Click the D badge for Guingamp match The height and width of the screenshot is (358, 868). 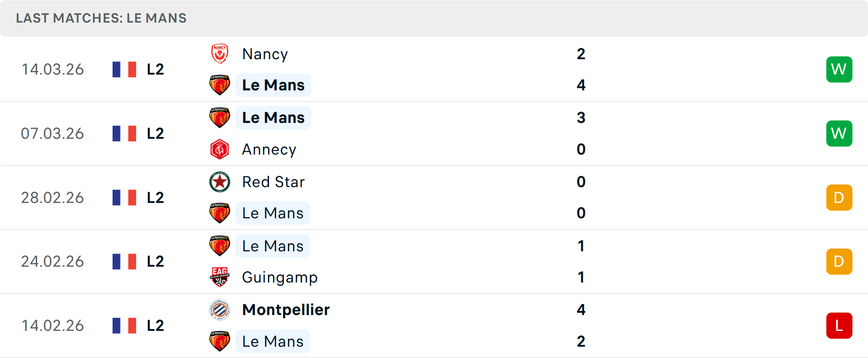point(839,261)
